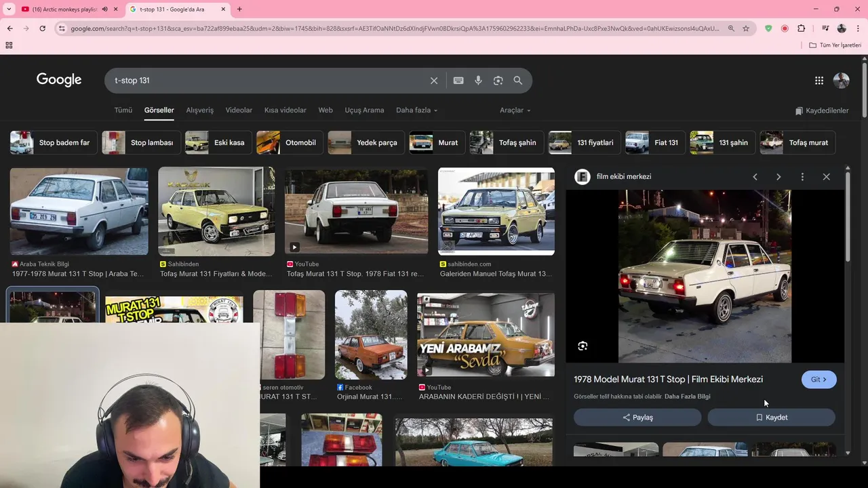Start voice search with microphone icon
The width and height of the screenshot is (868, 488).
(x=478, y=81)
